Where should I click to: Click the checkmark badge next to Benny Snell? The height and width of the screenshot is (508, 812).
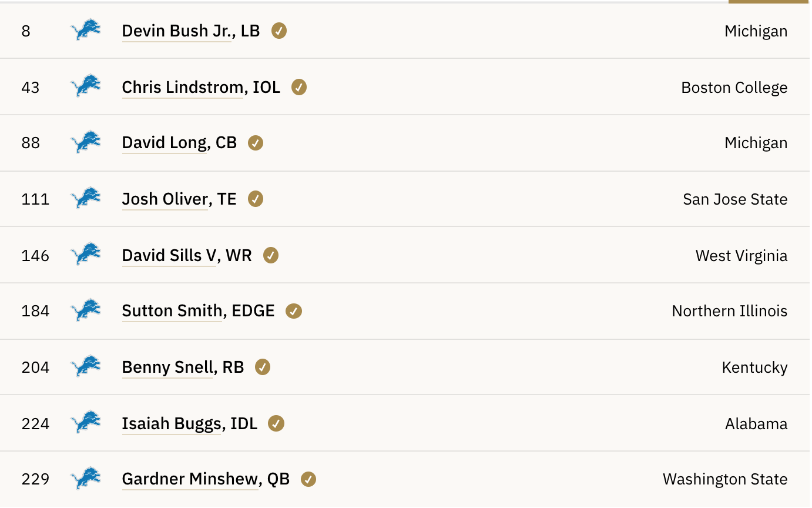pyautogui.click(x=263, y=367)
